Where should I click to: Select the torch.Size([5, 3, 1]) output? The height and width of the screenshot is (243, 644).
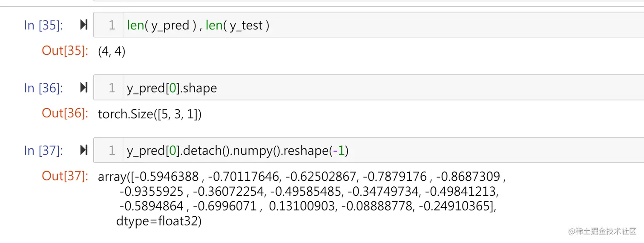pyautogui.click(x=149, y=114)
